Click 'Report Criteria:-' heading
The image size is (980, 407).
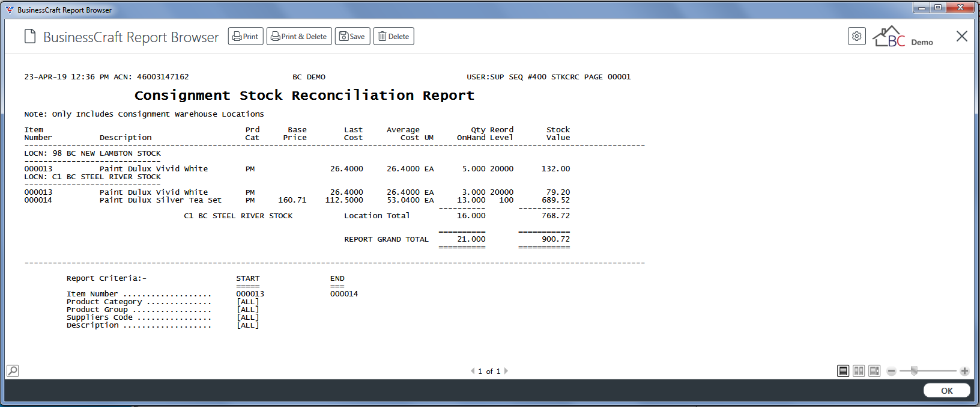pos(106,278)
